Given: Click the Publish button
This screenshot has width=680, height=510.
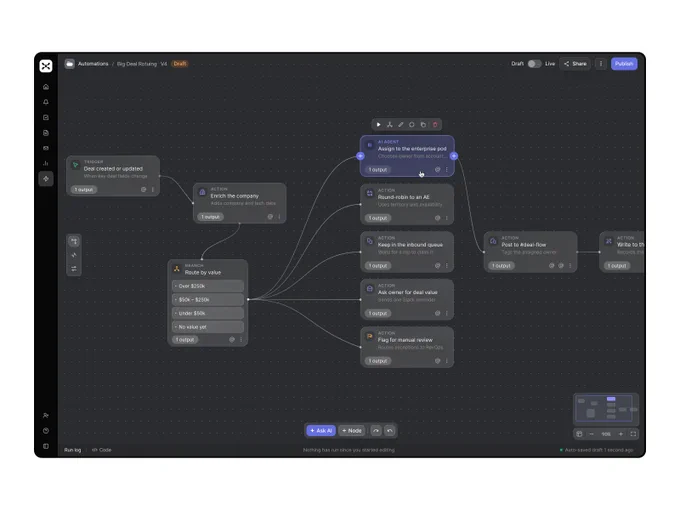Looking at the screenshot, I should 624,64.
